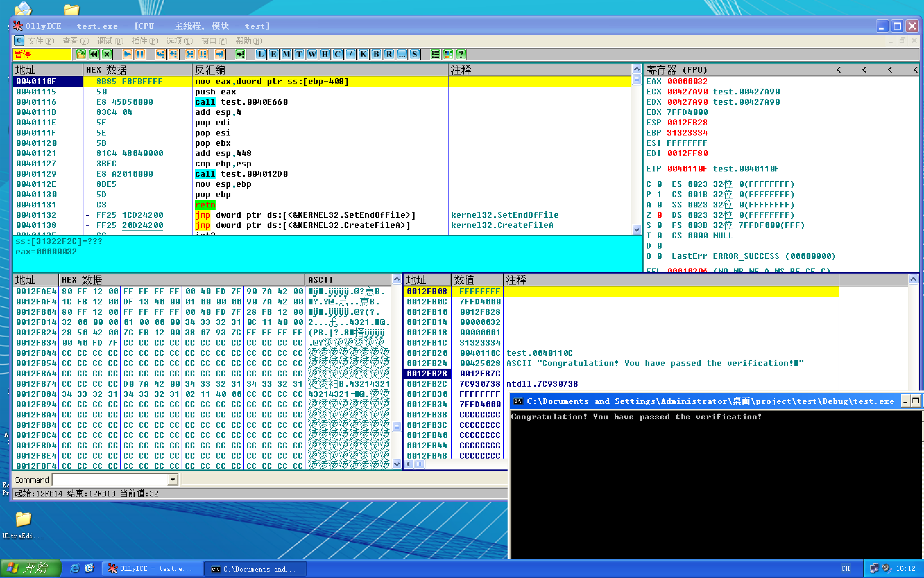Open the Log window with L button
This screenshot has height=578, width=924.
click(x=261, y=54)
